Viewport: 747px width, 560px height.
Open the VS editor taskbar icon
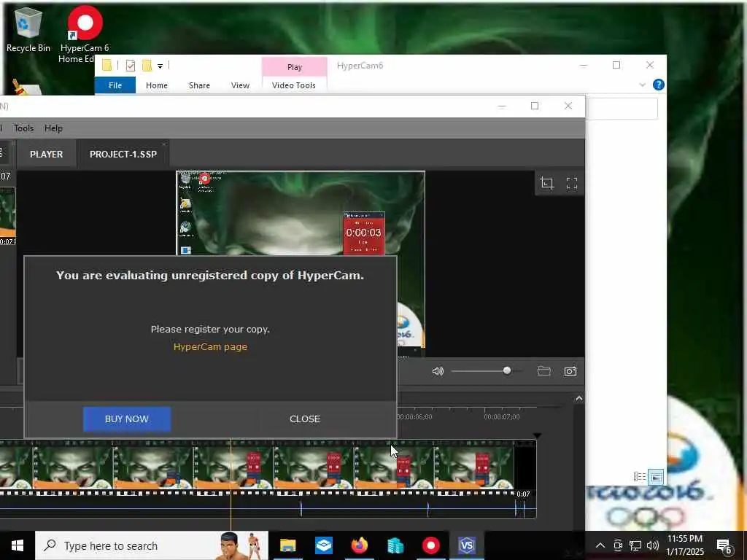tap(466, 545)
